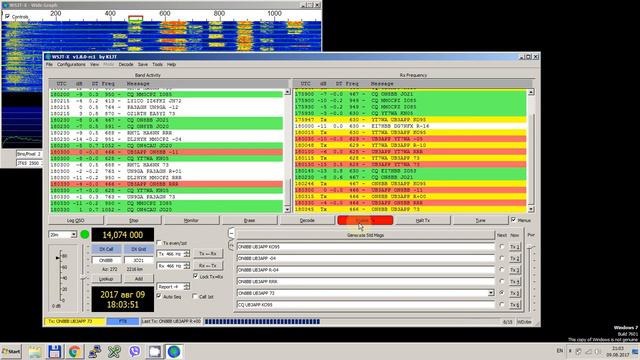640x360 pixels.
Task: Enable the Call 1st checkbox
Action: click(x=195, y=296)
